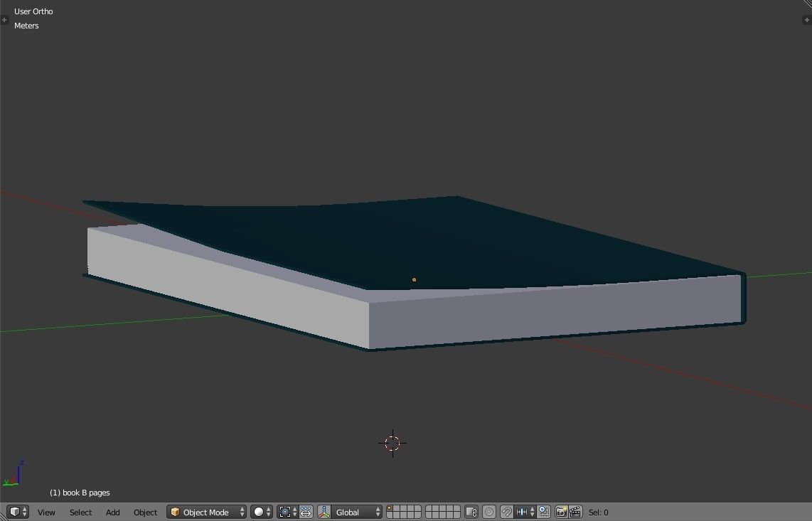Open the editor type selector (3D View cube)
The height and width of the screenshot is (521, 812).
click(18, 512)
